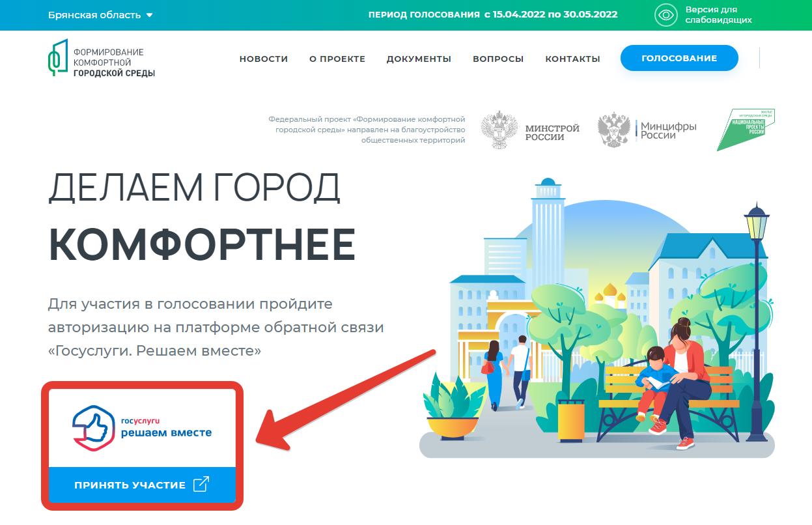Click the Минцифры России emblem logo
The image size is (812, 525).
[x=647, y=130]
